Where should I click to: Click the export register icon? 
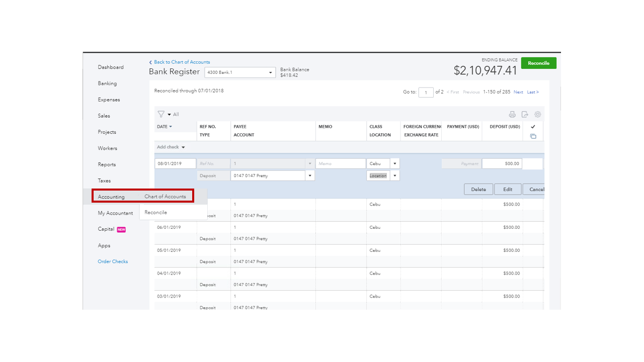[525, 114]
